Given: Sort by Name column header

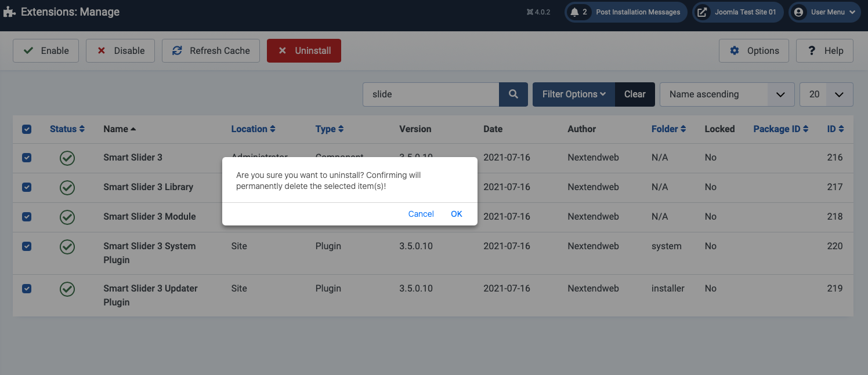Looking at the screenshot, I should point(120,129).
